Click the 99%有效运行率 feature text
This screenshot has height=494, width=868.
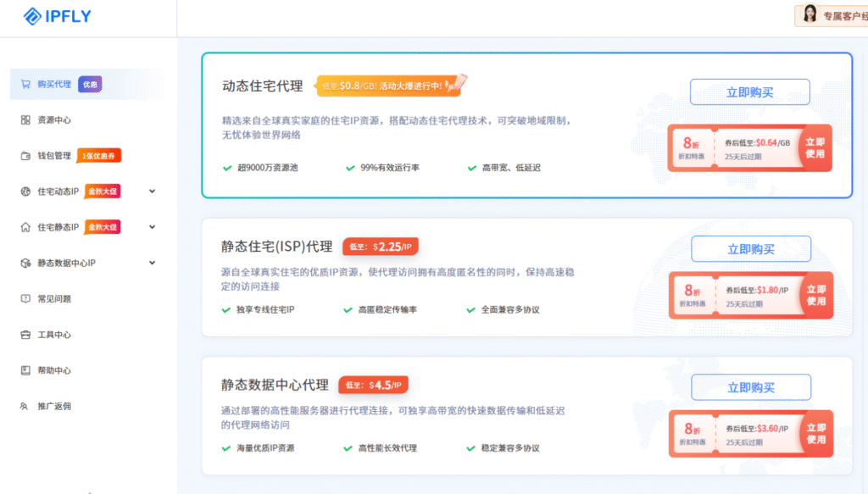pos(390,168)
